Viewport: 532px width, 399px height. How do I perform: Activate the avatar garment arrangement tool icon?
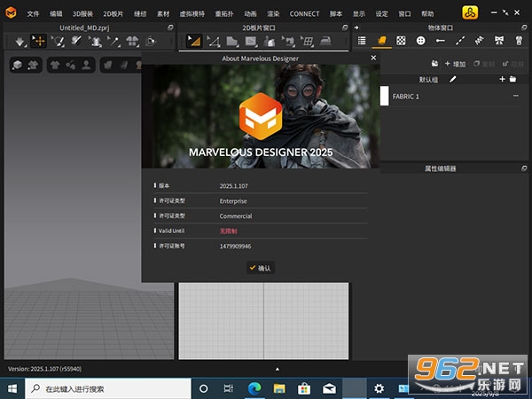[x=96, y=42]
